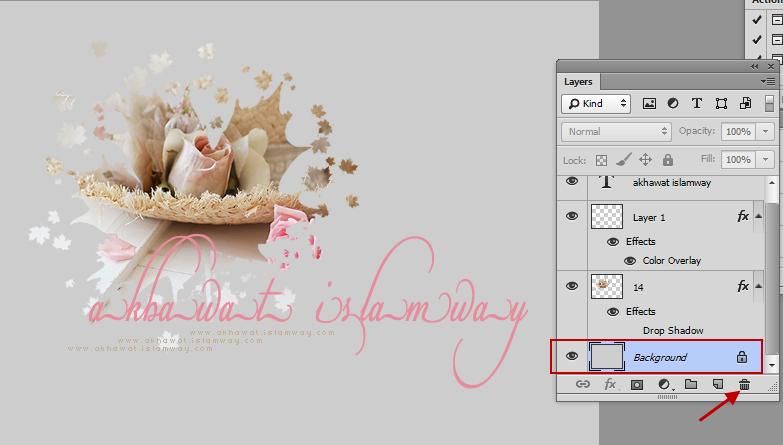The height and width of the screenshot is (445, 783).
Task: Click the Opacity 100% value field
Action: [738, 132]
